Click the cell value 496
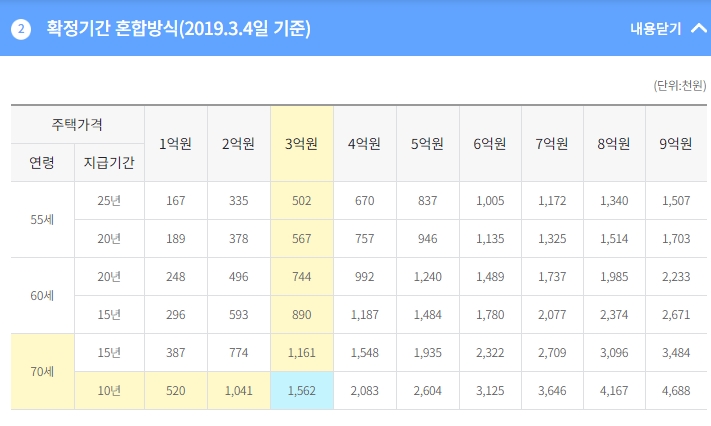 tap(239, 277)
